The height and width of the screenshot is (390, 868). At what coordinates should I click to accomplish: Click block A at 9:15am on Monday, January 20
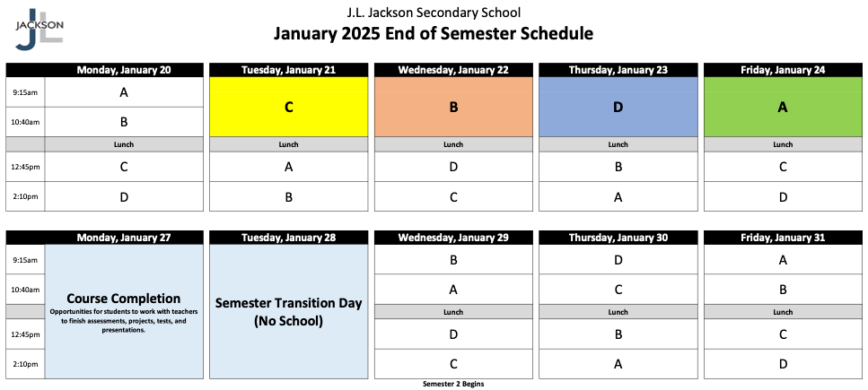coord(123,92)
